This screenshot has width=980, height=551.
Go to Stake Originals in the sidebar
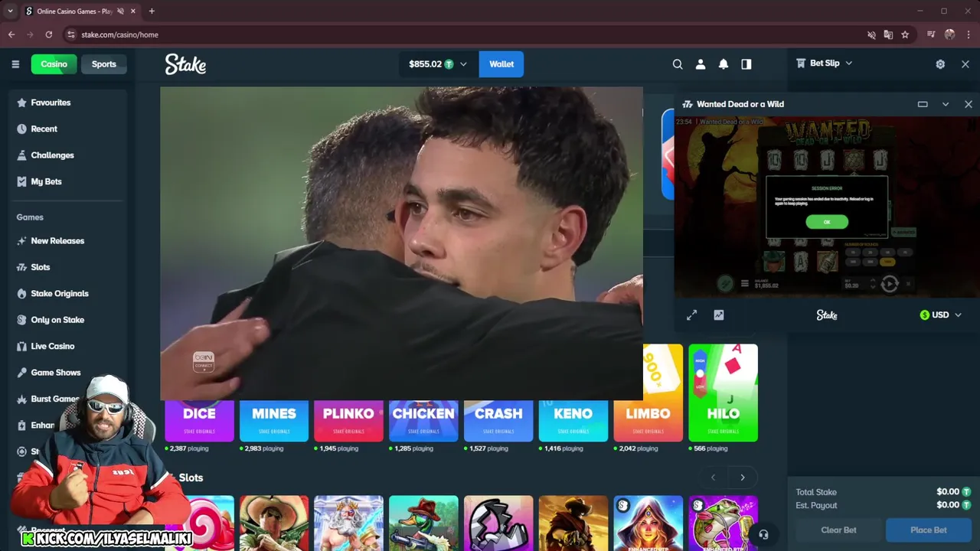click(x=60, y=294)
